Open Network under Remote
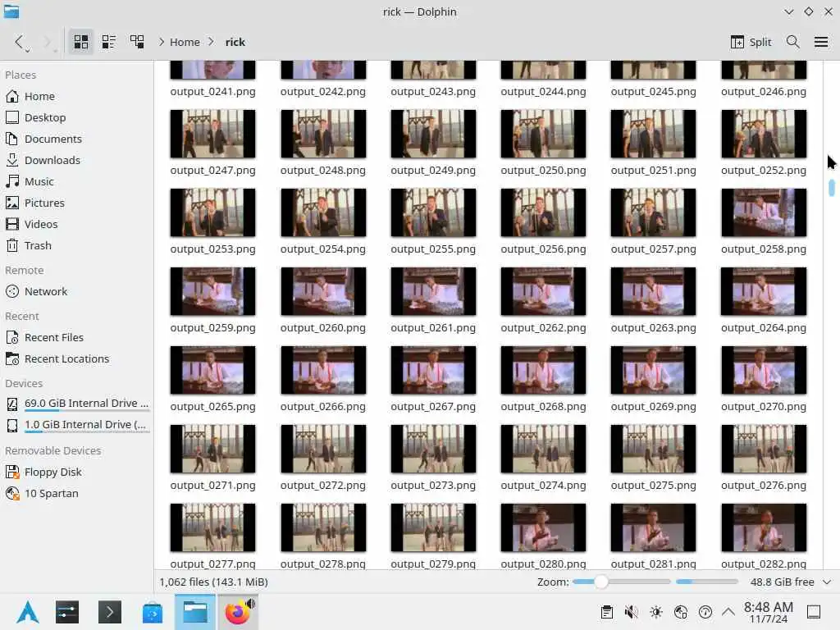 point(76,291)
